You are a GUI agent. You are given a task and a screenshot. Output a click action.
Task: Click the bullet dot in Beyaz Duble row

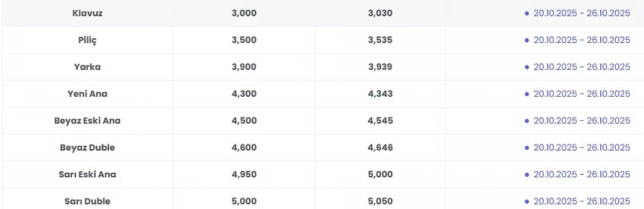527,148
